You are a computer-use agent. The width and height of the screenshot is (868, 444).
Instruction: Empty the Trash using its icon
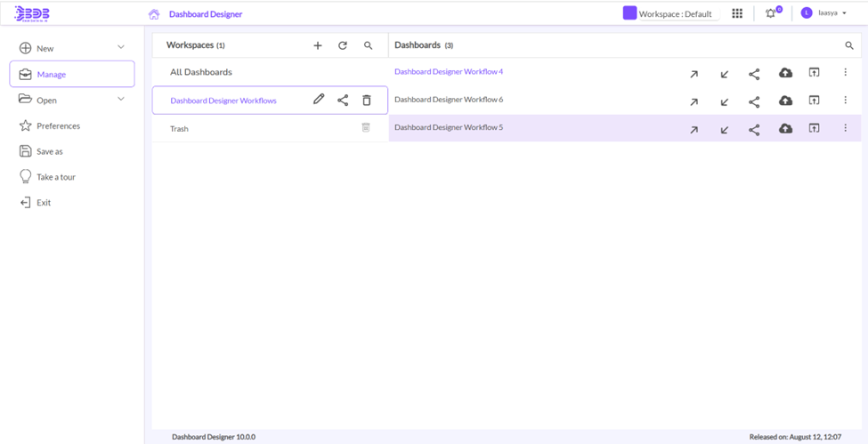click(366, 128)
